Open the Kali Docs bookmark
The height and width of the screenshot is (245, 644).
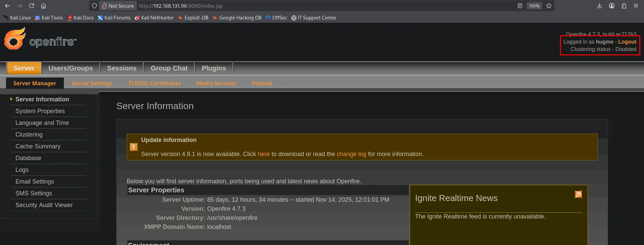(x=80, y=18)
